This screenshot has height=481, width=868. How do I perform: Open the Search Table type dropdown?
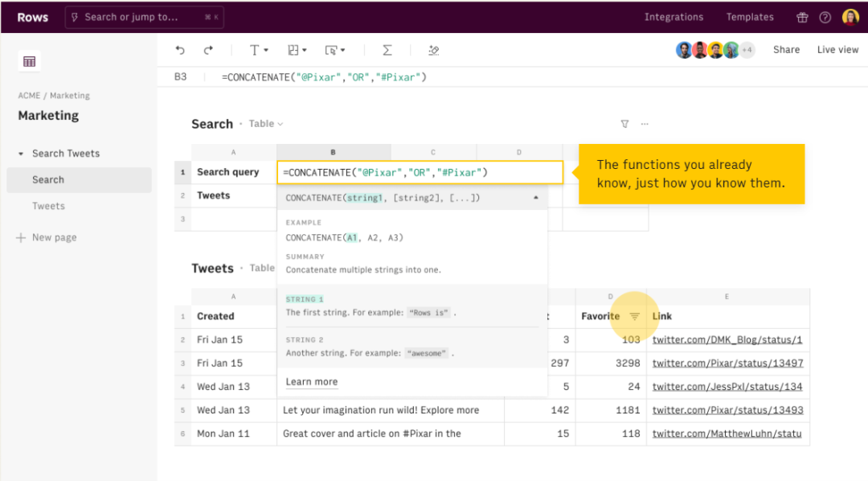point(266,124)
